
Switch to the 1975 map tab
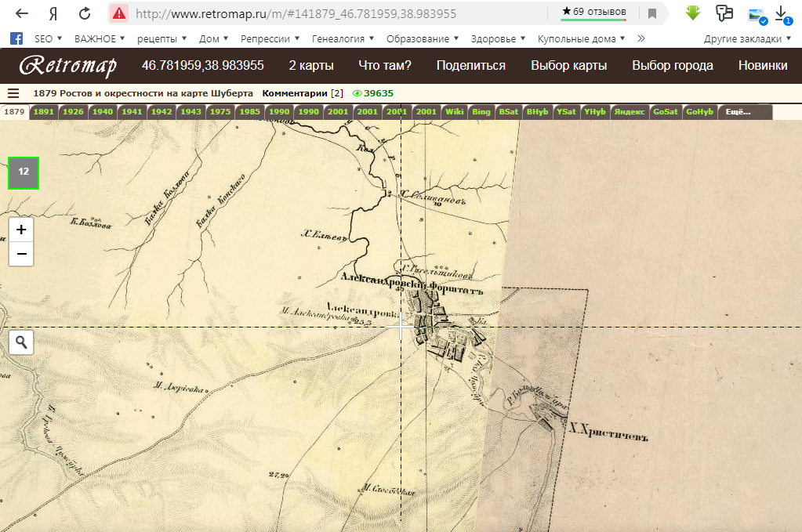[220, 112]
